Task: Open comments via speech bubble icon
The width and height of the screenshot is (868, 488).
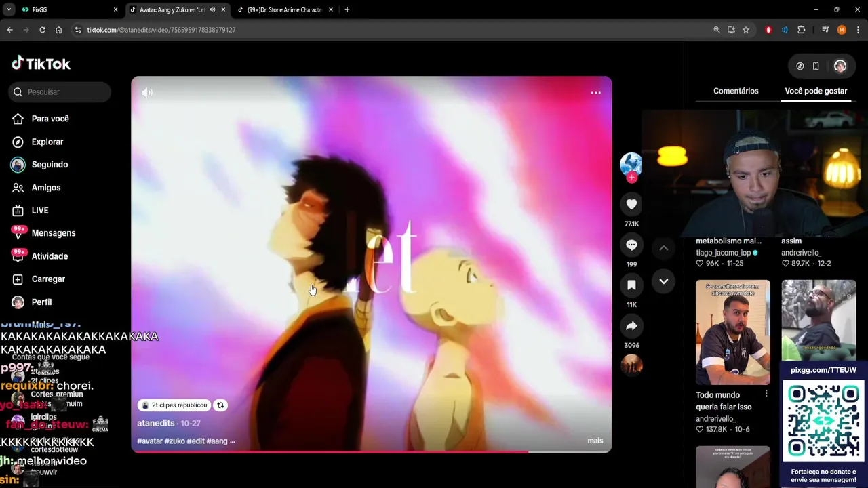Action: pyautogui.click(x=631, y=245)
